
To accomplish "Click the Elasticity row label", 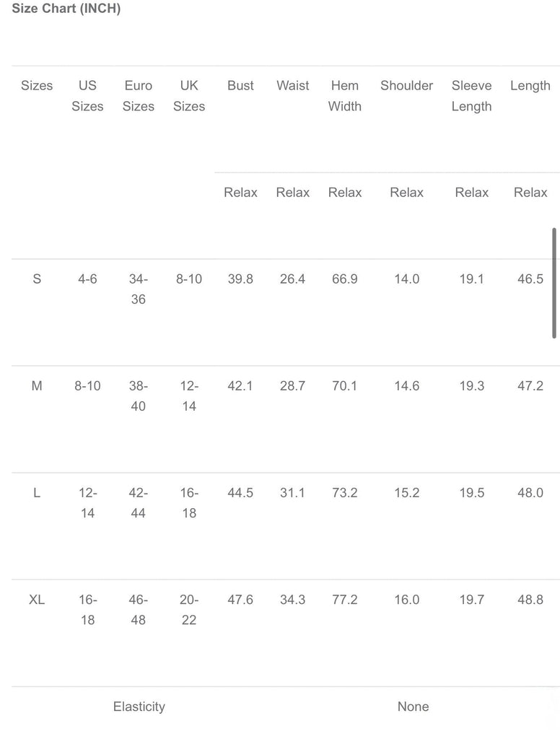I will click(x=139, y=707).
